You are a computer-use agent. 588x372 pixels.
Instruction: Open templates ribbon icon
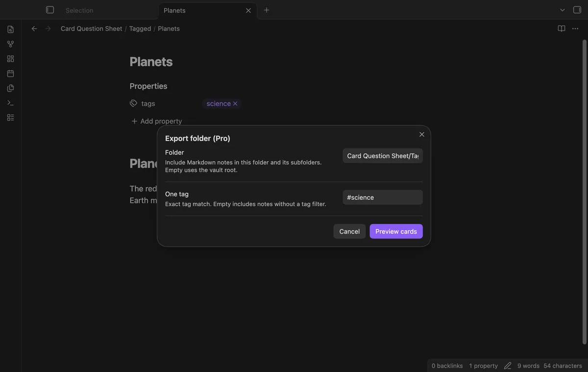10,88
